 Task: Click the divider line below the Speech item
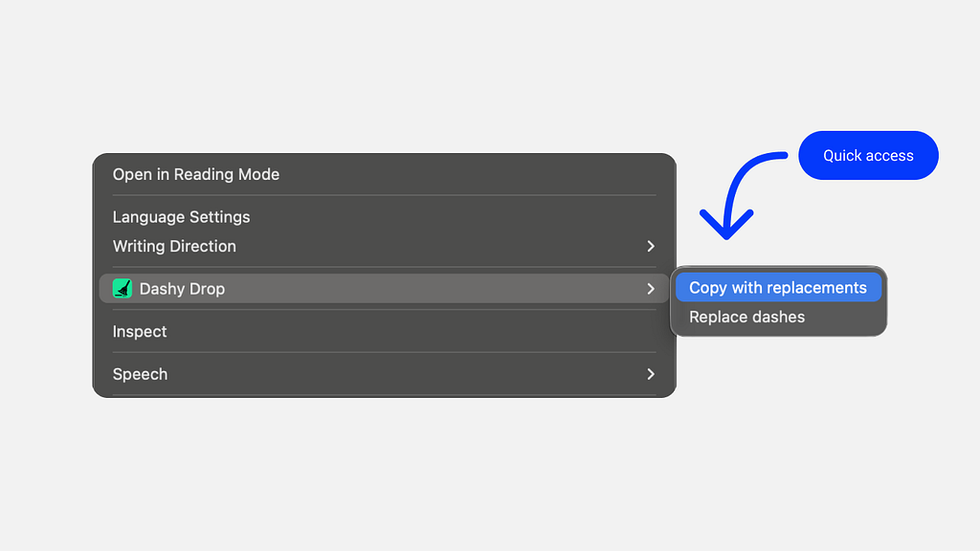pos(383,394)
